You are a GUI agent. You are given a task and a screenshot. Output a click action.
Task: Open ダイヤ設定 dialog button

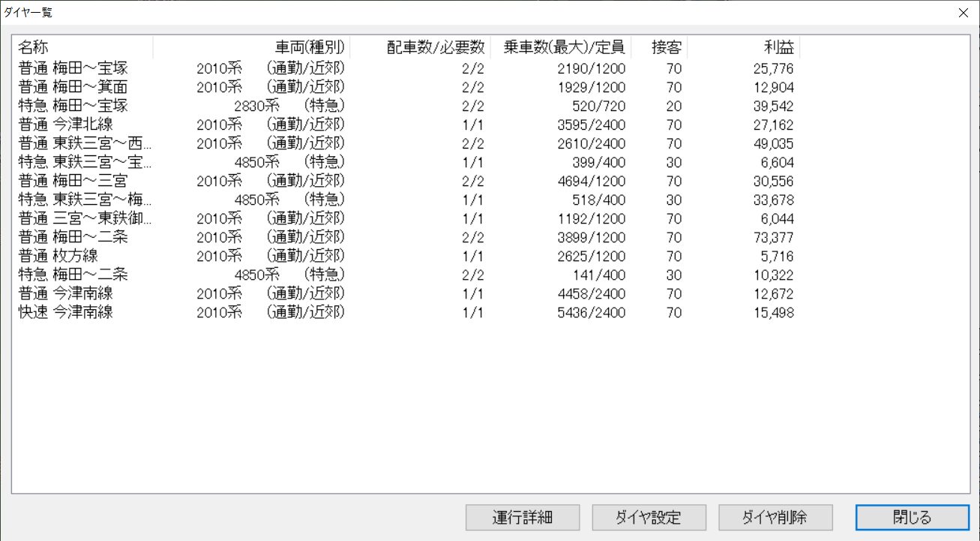click(x=649, y=517)
